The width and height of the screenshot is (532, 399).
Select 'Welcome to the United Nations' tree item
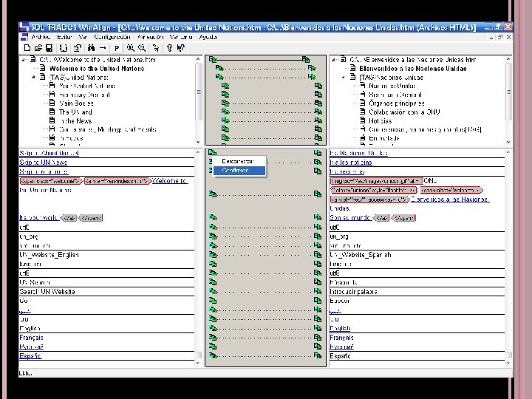pyautogui.click(x=97, y=69)
